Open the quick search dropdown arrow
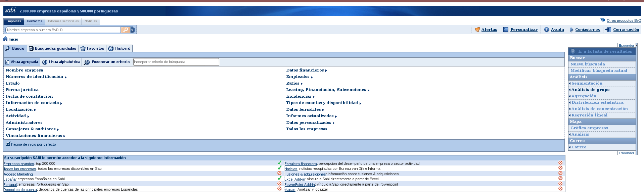 point(132,30)
